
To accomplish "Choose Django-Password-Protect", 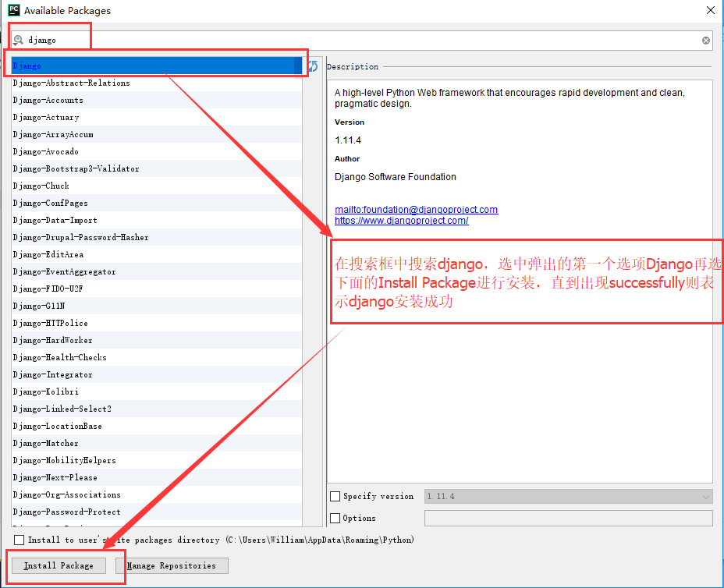I will [157, 512].
